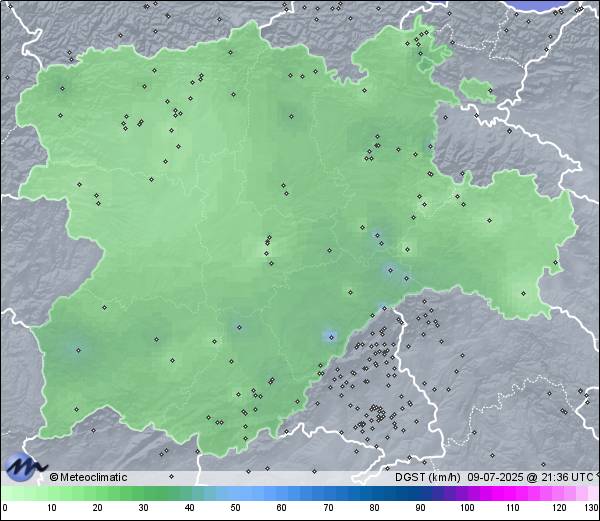The height and width of the screenshot is (521, 600).
Task: Click the legend value 60
Action: (x=282, y=508)
